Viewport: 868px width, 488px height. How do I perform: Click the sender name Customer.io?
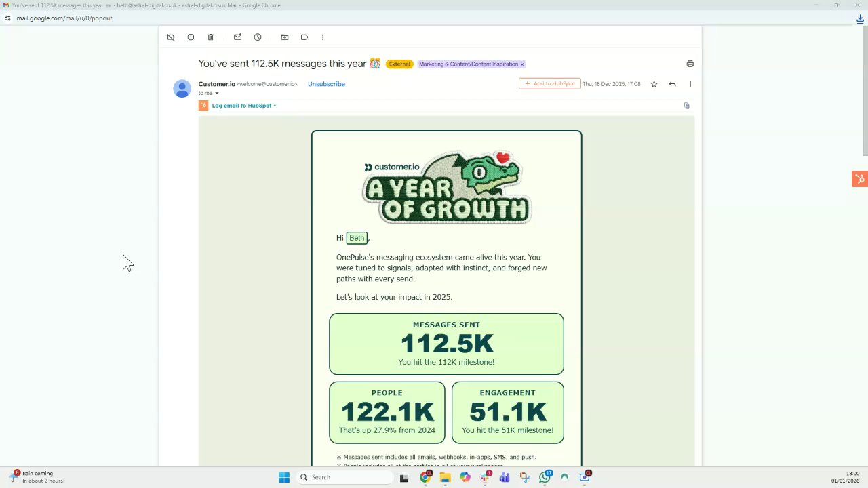(216, 84)
